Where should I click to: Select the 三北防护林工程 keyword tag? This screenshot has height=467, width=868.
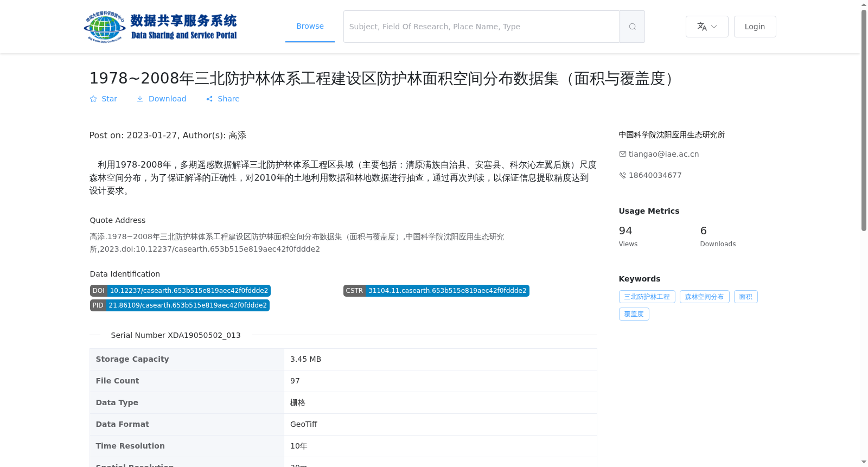[x=647, y=297]
